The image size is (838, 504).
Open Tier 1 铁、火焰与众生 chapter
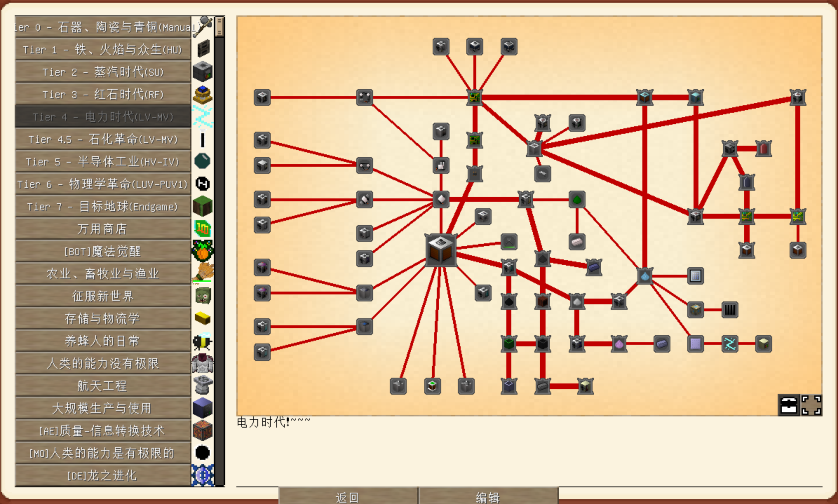103,49
